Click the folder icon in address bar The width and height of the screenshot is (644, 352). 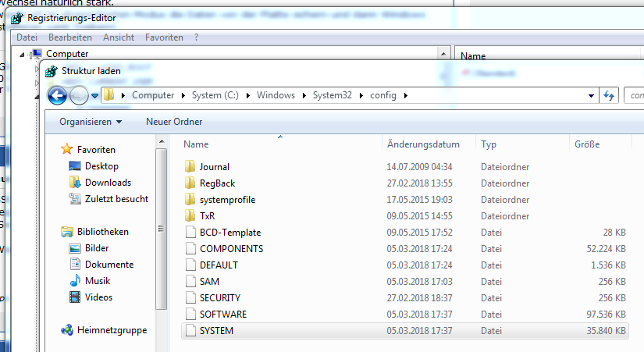point(109,95)
